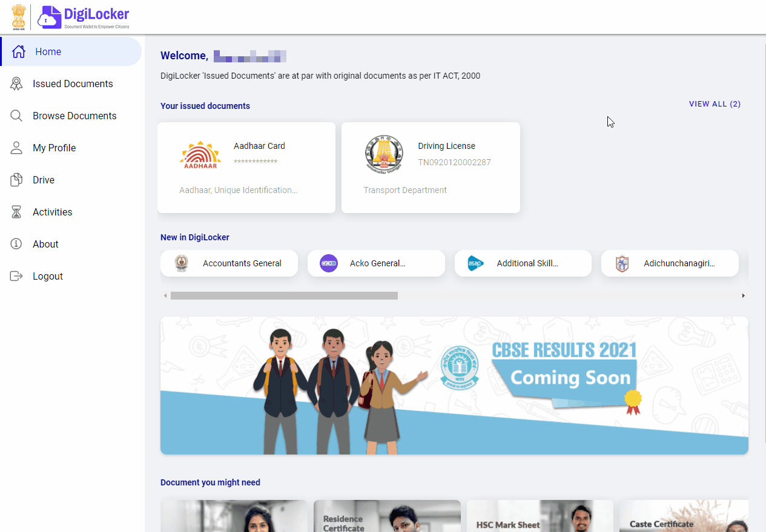Click the Logout exit arrow icon
The width and height of the screenshot is (766, 532).
[16, 276]
